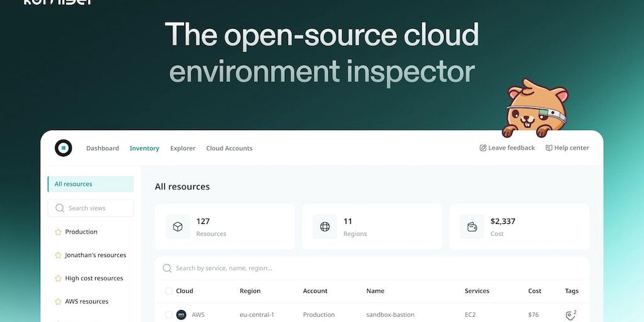Click the Cost wallet icon

(x=472, y=226)
